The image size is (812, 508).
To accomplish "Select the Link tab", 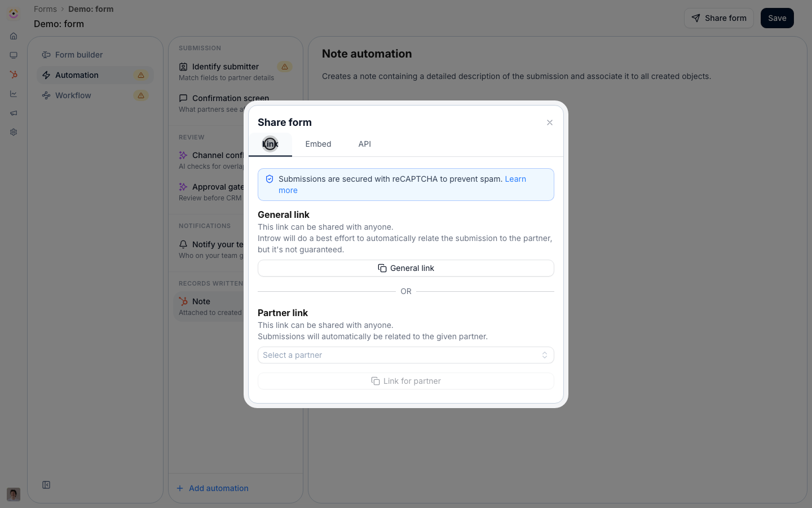I will [x=270, y=144].
